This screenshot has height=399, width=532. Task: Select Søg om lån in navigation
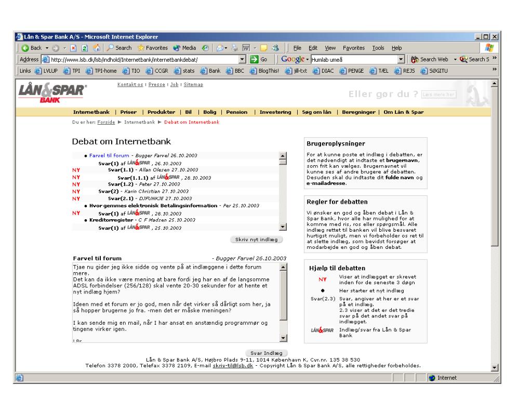click(x=316, y=112)
